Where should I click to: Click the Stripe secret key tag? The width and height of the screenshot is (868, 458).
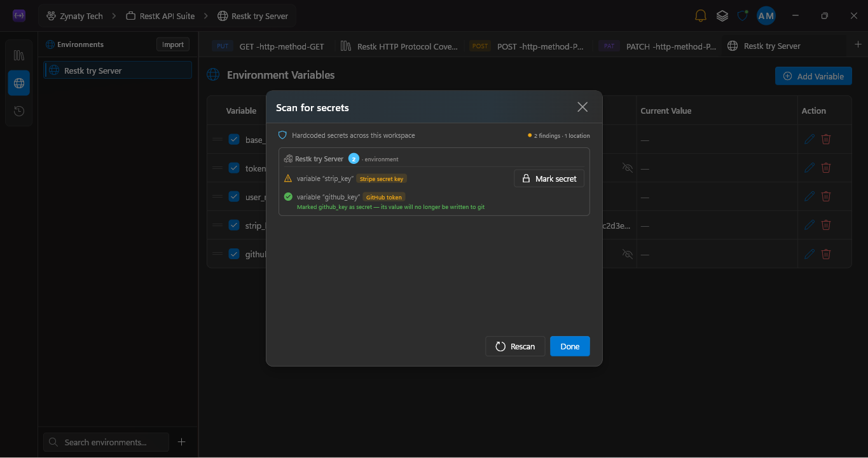pyautogui.click(x=382, y=178)
